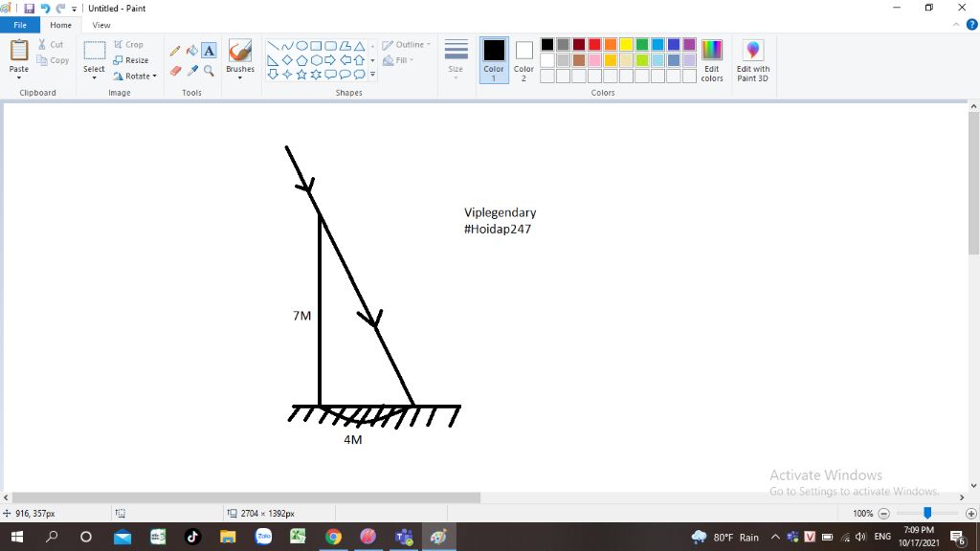Pick the Diamond shape
Image resolution: width=980 pixels, height=551 pixels.
[287, 60]
